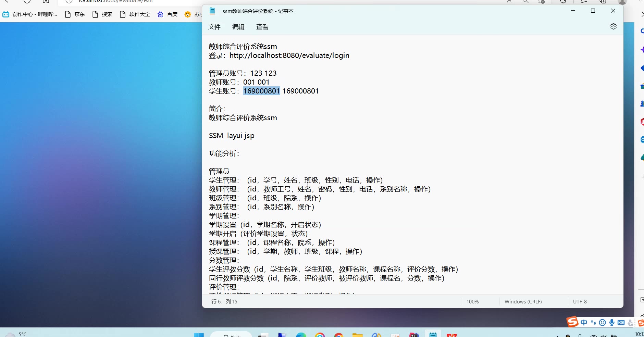Open Notepad settings gear
Image resolution: width=644 pixels, height=337 pixels.
(613, 27)
